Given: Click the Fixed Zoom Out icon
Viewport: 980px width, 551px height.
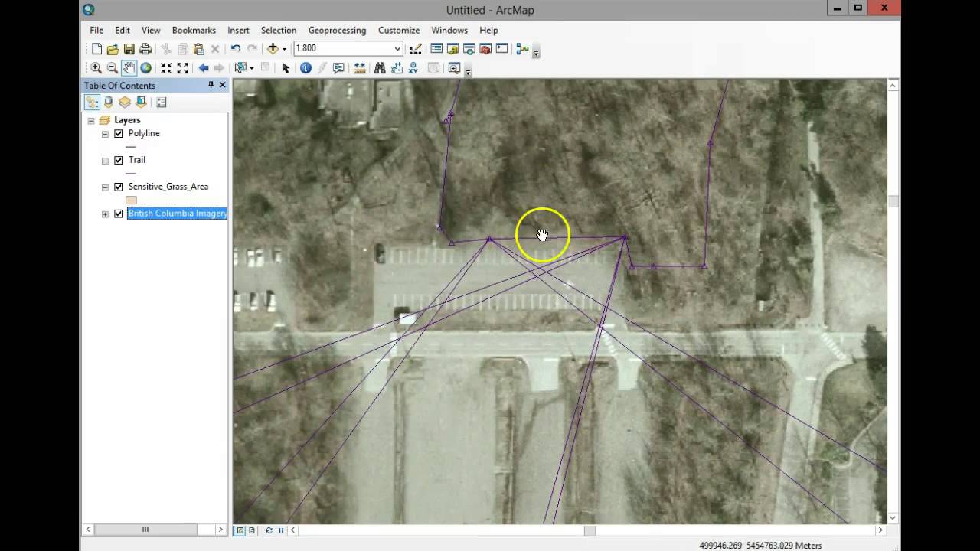Looking at the screenshot, I should click(182, 68).
